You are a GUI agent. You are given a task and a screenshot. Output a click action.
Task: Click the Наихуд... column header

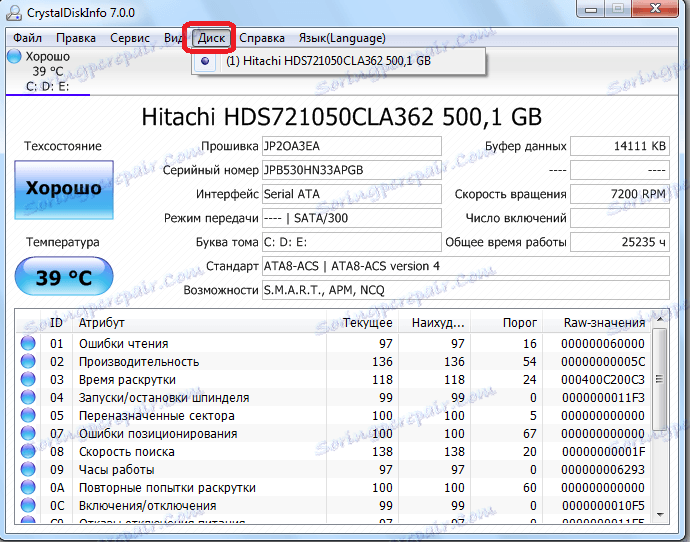click(x=434, y=323)
